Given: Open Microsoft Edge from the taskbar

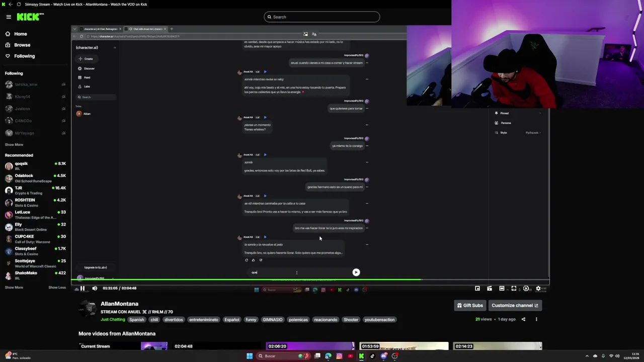Looking at the screenshot, I should [328, 356].
